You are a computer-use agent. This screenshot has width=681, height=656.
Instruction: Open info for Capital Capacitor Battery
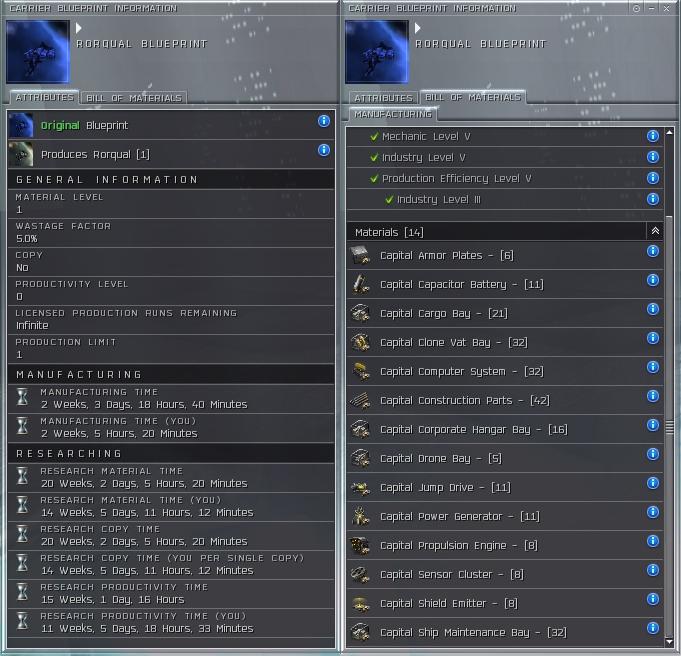pos(652,280)
